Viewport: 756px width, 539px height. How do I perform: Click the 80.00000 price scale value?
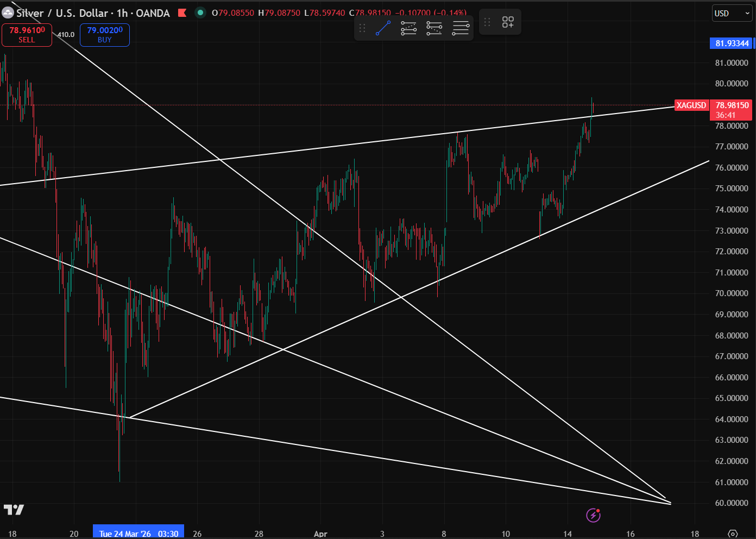tap(732, 84)
